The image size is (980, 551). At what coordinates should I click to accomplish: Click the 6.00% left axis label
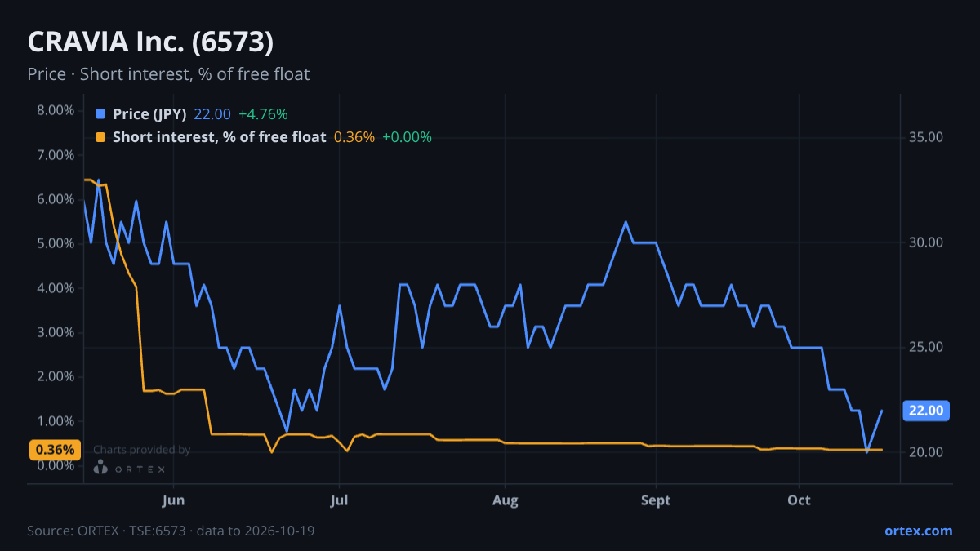tap(56, 199)
